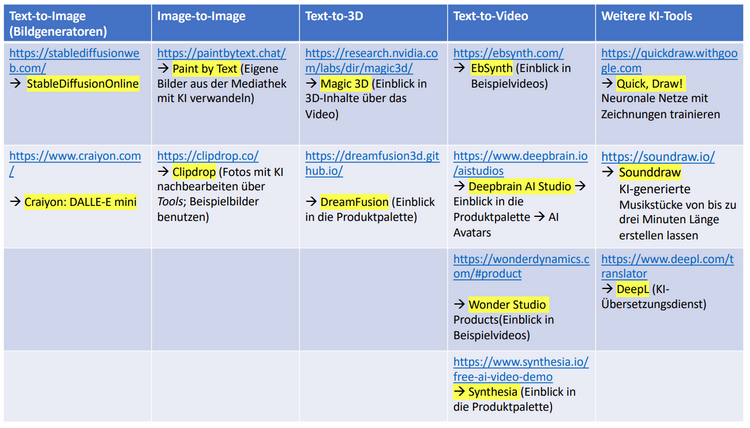Viewport: 750px width, 428px height.
Task: Follow the wonderdynamics.com/#product link
Action: click(x=521, y=266)
